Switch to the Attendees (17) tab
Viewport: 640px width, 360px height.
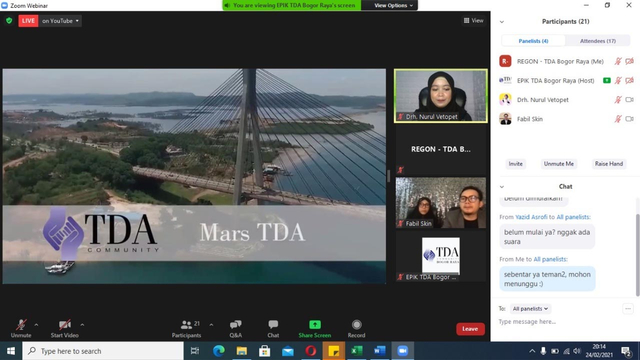[x=598, y=41]
